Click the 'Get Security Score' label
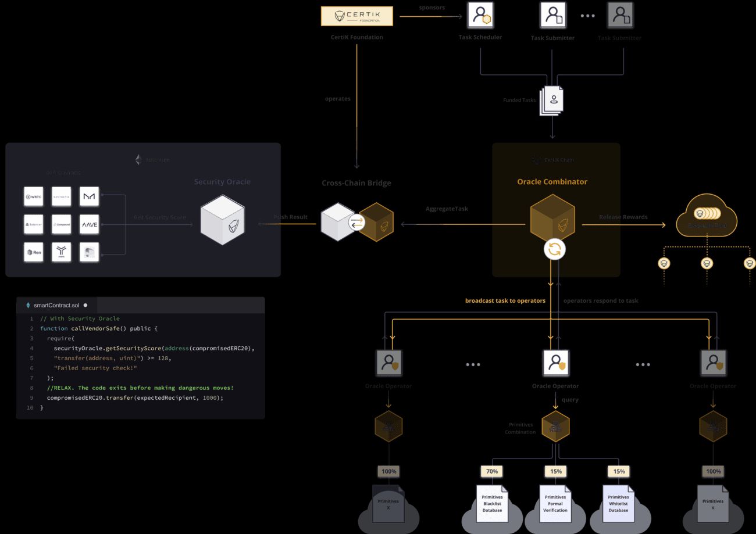Image resolution: width=756 pixels, height=534 pixels. click(160, 217)
